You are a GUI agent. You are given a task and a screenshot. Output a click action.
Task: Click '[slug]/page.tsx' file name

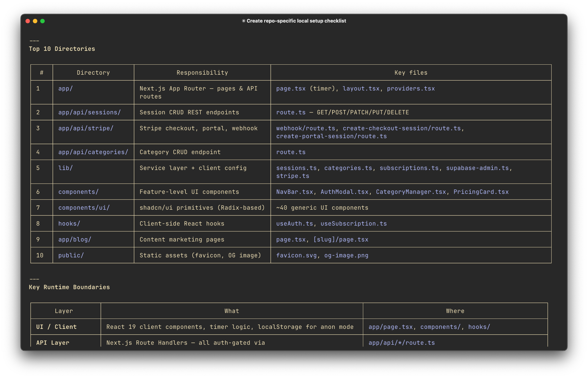[341, 239]
